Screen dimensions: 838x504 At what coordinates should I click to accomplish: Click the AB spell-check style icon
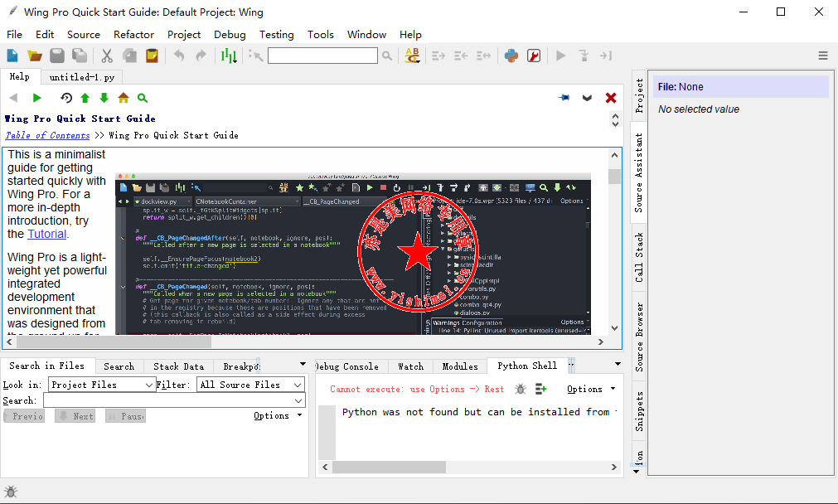point(412,56)
